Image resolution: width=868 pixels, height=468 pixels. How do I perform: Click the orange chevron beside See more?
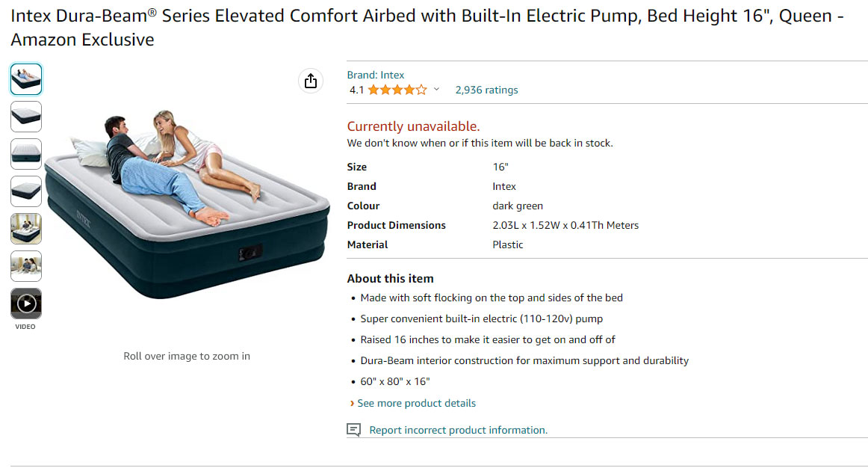click(x=352, y=403)
